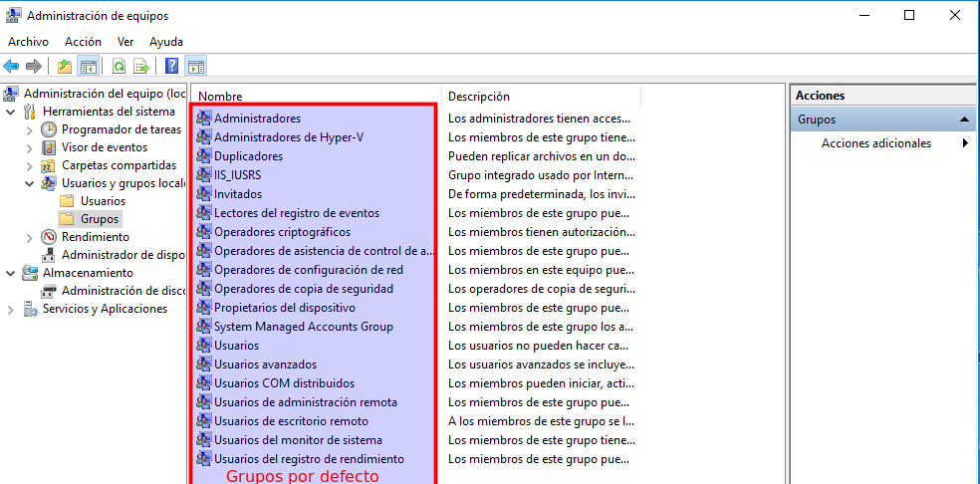The height and width of the screenshot is (484, 980).
Task: Select System Managed Accounts Group
Action: pyautogui.click(x=304, y=327)
